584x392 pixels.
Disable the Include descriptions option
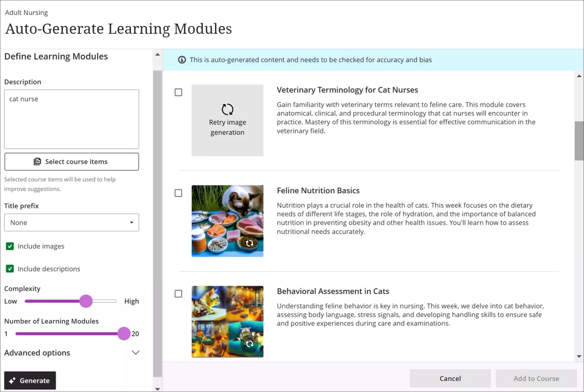[10, 268]
